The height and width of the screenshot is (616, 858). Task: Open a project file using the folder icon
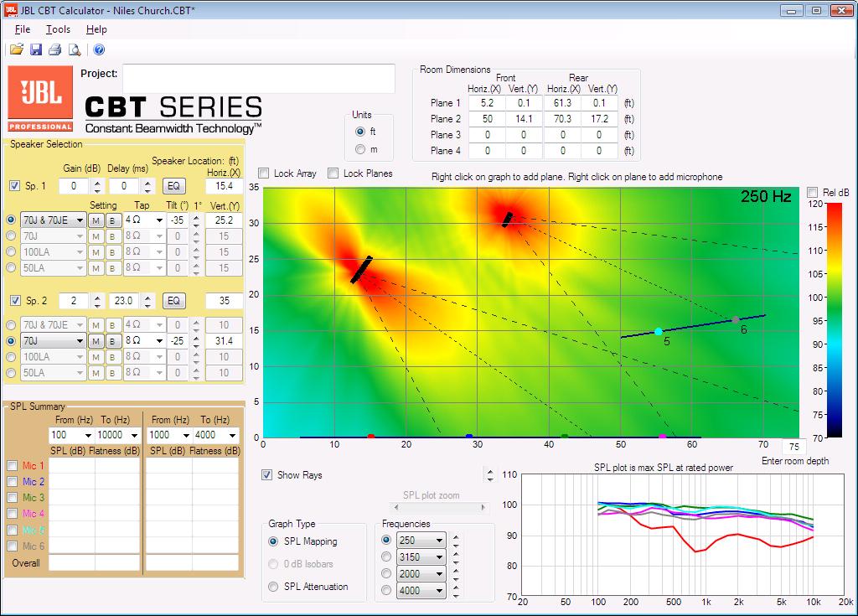tap(17, 49)
